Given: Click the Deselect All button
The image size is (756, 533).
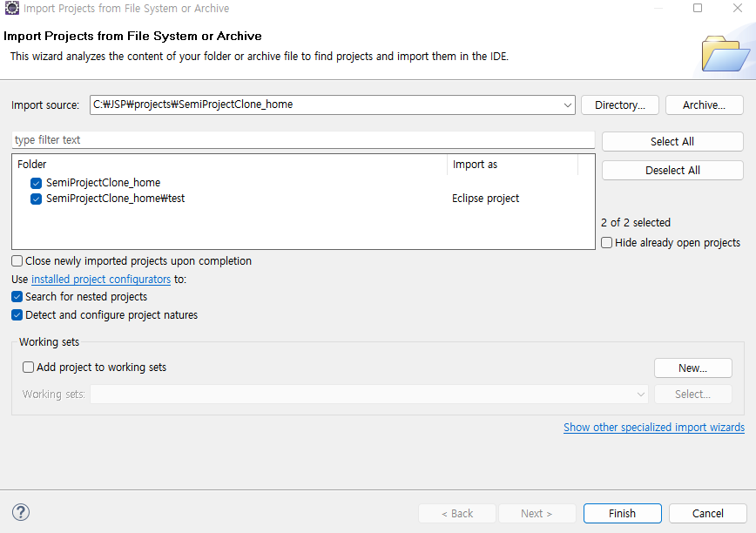Looking at the screenshot, I should (672, 171).
